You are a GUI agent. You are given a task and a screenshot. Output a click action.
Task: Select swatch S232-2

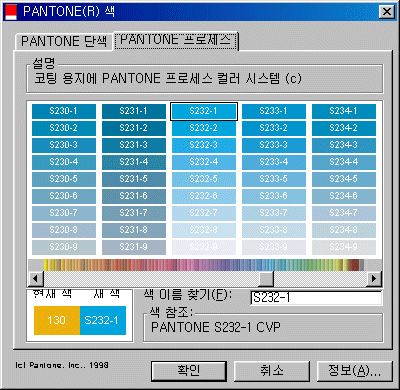[204, 128]
